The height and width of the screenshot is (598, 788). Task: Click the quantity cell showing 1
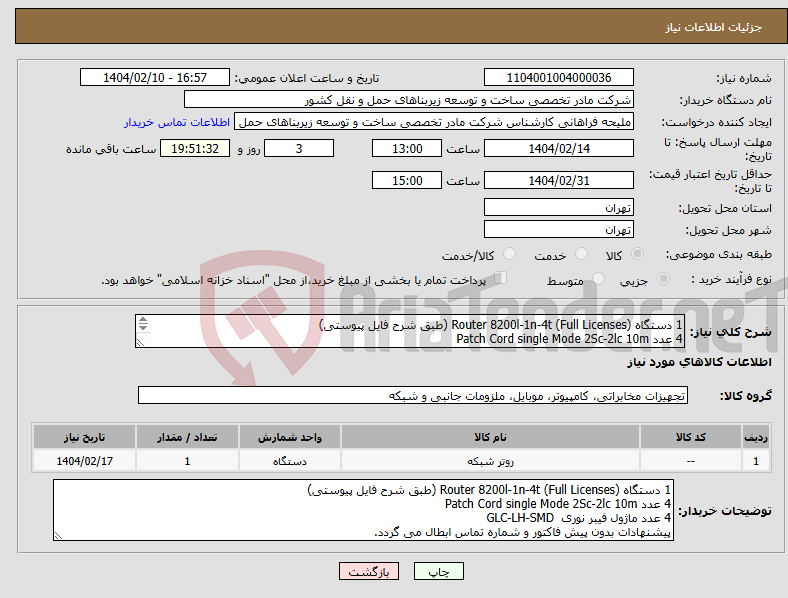click(x=187, y=461)
